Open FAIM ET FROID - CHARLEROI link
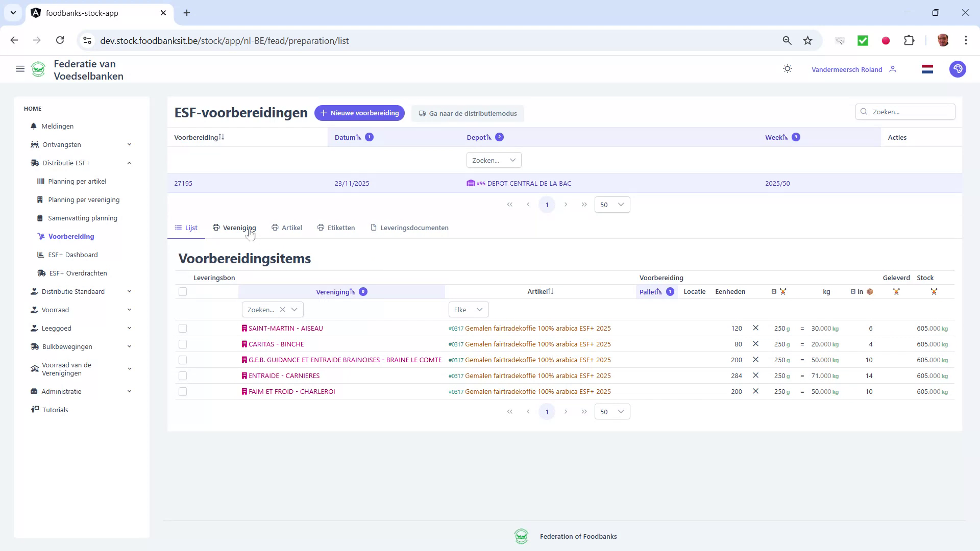 click(x=292, y=391)
